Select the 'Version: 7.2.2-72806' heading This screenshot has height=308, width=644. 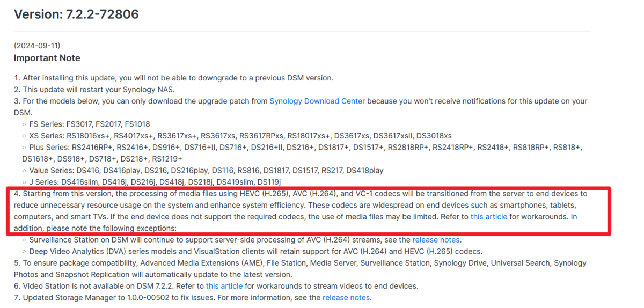coord(76,14)
